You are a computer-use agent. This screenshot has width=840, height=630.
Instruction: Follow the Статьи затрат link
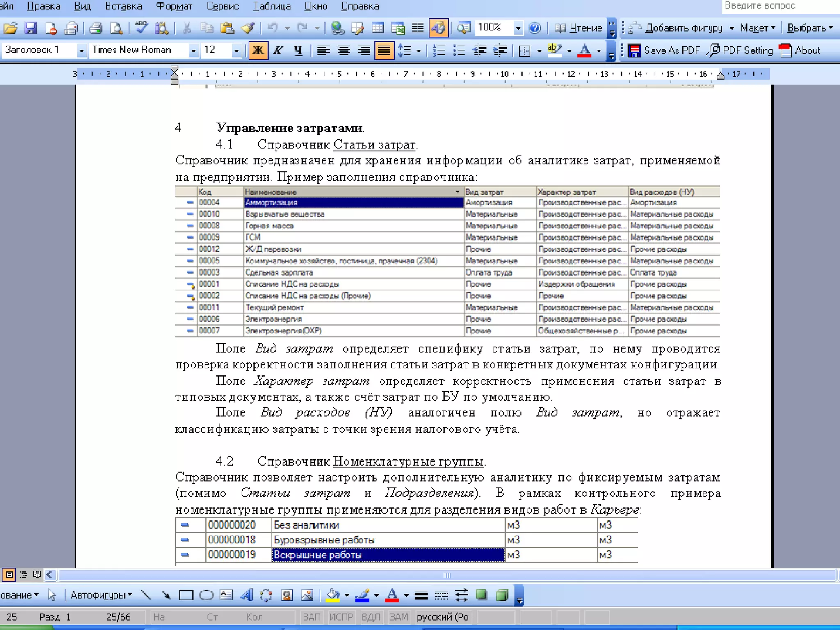374,144
